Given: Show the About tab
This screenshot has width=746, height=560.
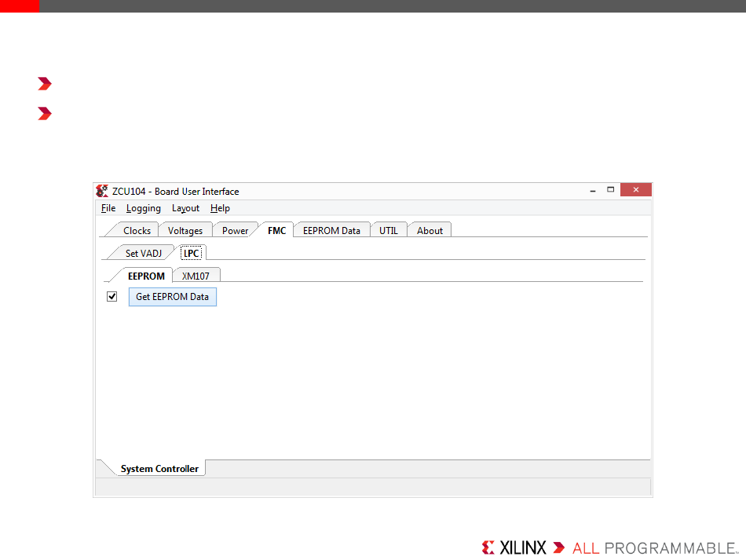Looking at the screenshot, I should pyautogui.click(x=430, y=231).
